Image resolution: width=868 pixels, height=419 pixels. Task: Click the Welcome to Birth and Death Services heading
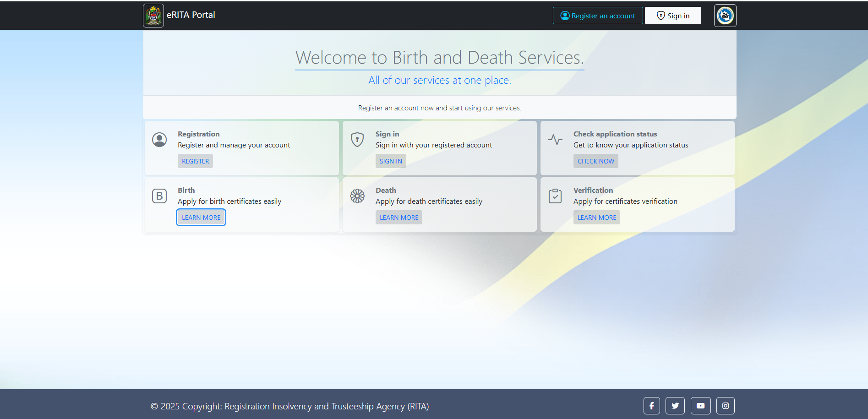[x=440, y=58]
